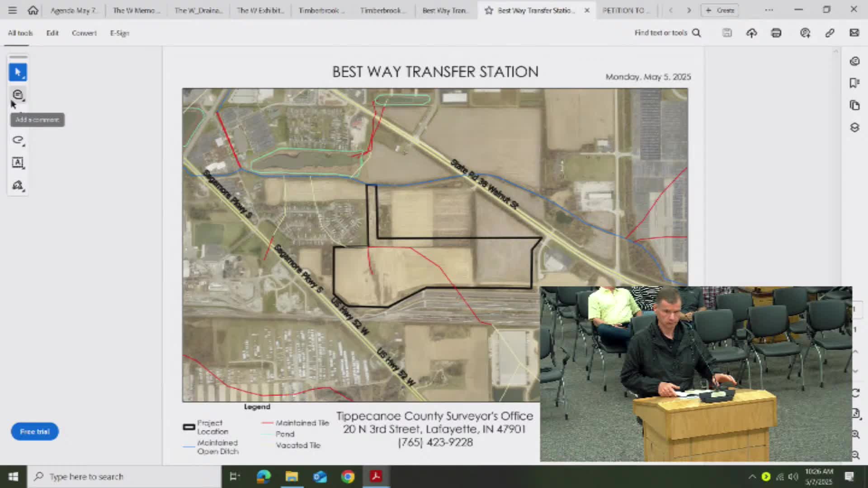Screen dimensions: 868x488
Task: Open the fill and sign stamp tool
Action: coord(18,185)
